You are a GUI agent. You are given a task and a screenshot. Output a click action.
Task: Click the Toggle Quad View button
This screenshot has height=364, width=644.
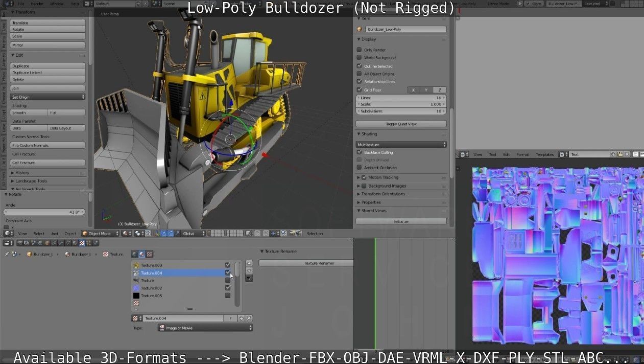[x=401, y=124]
